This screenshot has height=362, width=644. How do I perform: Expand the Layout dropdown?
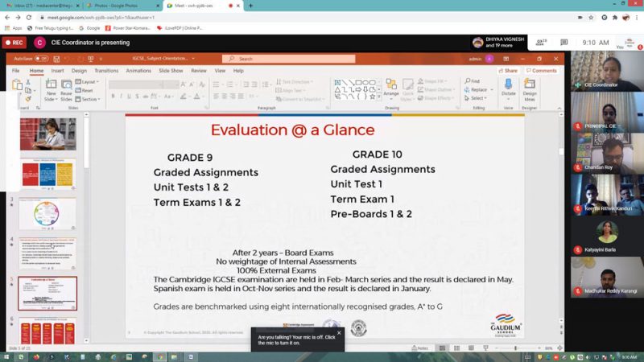88,82
